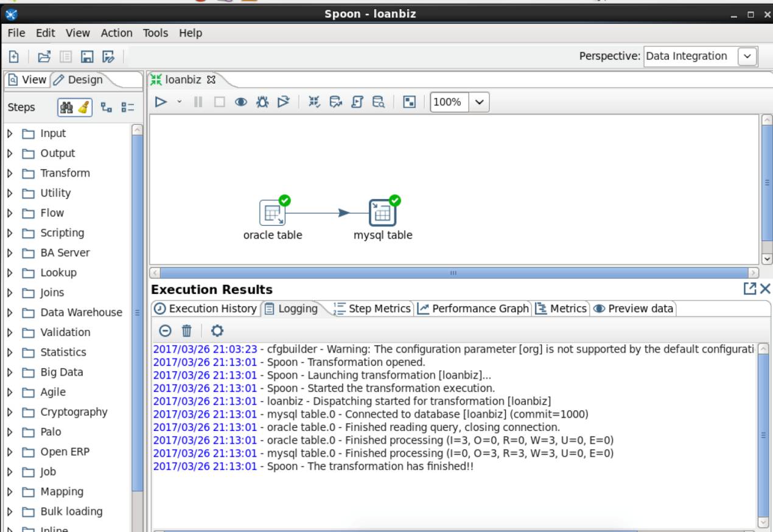Replay the transformation
Viewport: 773px width, 532px height.
click(x=284, y=102)
